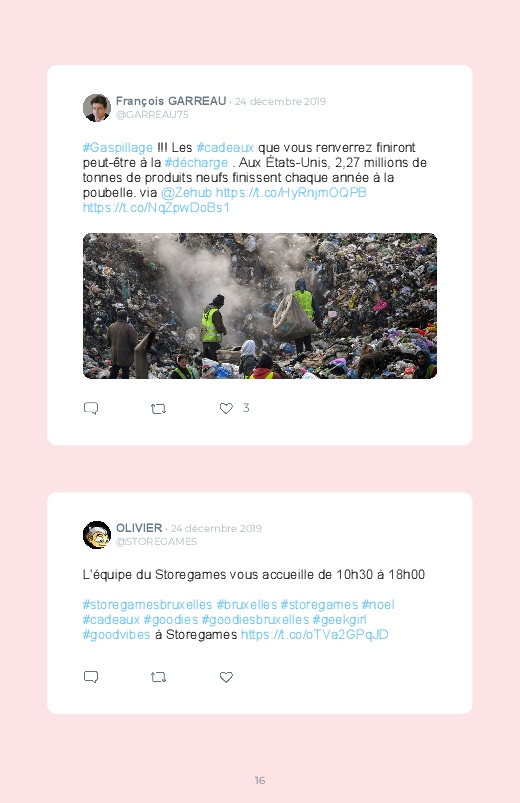Image resolution: width=520 pixels, height=803 pixels.
Task: Open the #goodvibes hashtag
Action: point(117,635)
